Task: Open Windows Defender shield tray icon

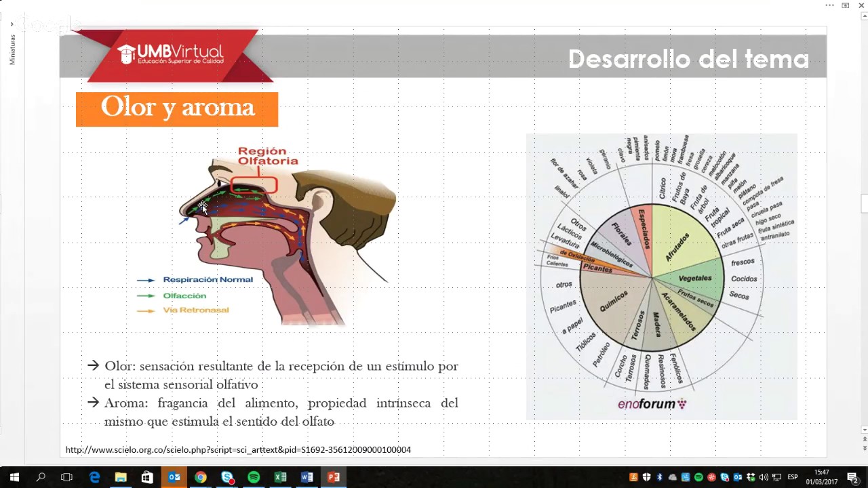Action: [646, 477]
